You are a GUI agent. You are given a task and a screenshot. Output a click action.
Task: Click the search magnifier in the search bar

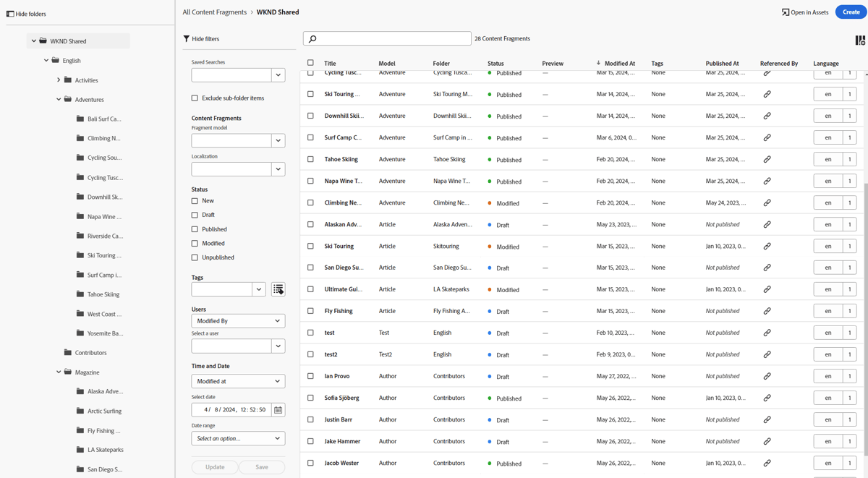pos(311,38)
